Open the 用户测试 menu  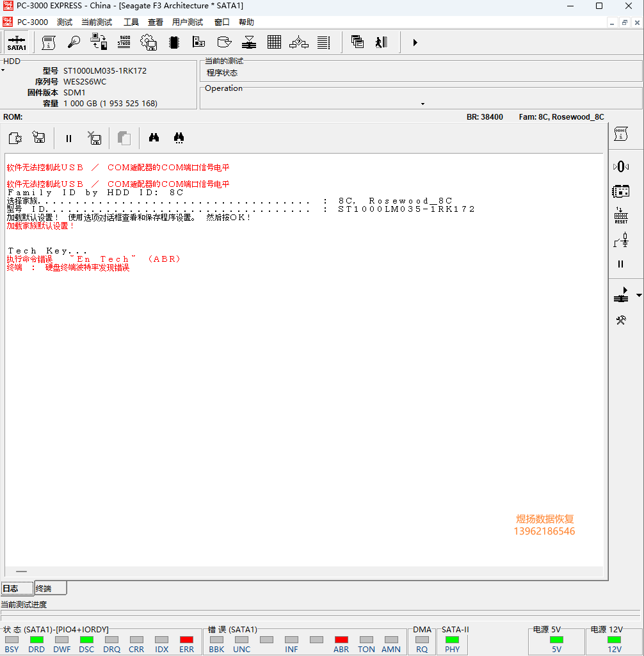tap(188, 22)
